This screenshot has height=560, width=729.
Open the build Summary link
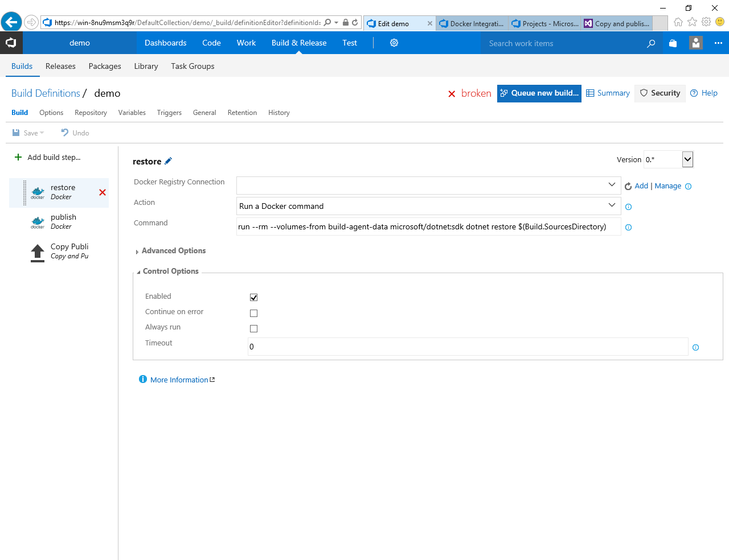click(x=608, y=93)
